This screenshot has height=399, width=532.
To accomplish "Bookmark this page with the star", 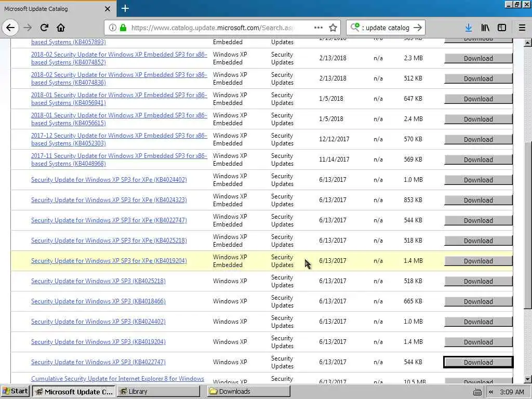I will tap(333, 28).
